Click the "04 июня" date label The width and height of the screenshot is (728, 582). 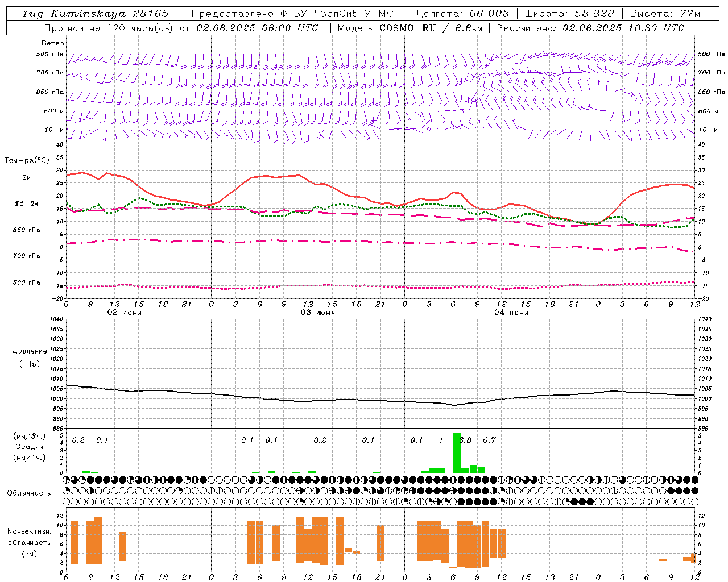pos(511,313)
